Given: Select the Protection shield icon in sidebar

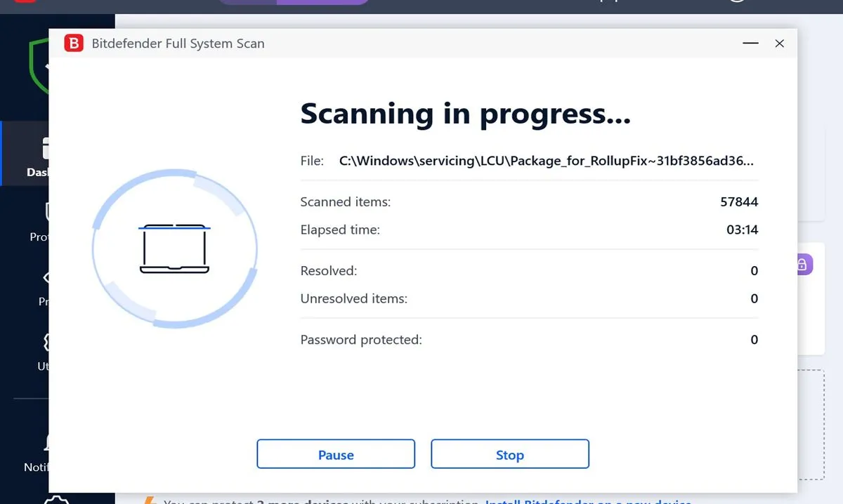Looking at the screenshot, I should [x=46, y=211].
